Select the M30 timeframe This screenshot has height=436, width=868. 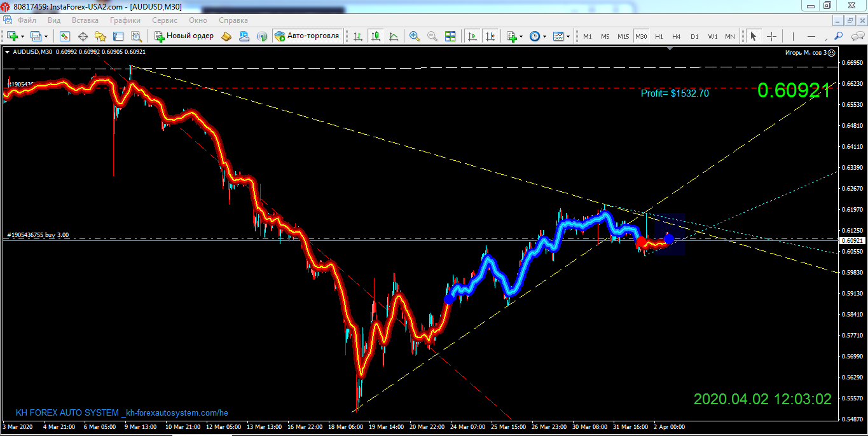coord(641,36)
